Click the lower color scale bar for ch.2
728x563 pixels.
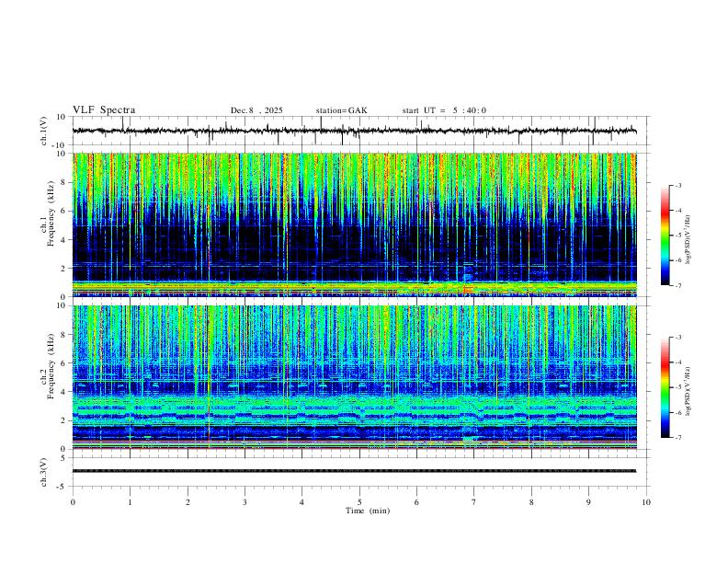665,387
